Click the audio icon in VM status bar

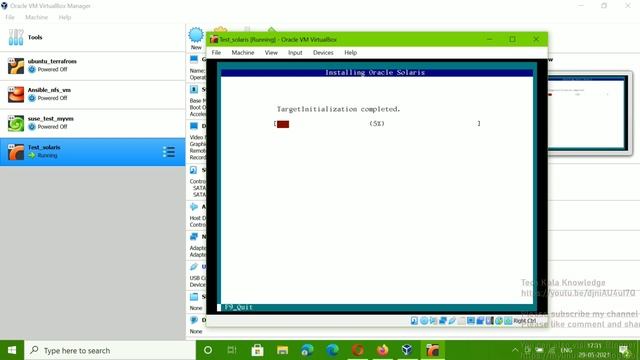[x=433, y=321]
